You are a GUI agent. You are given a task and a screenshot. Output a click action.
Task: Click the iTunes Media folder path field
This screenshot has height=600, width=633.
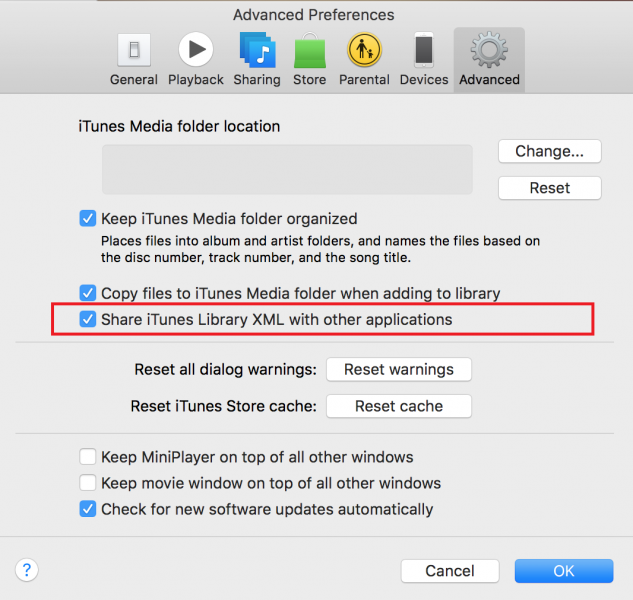point(287,169)
